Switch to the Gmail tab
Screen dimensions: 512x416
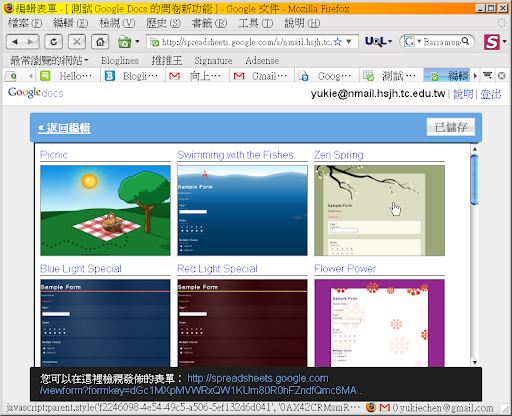pyautogui.click(x=262, y=76)
